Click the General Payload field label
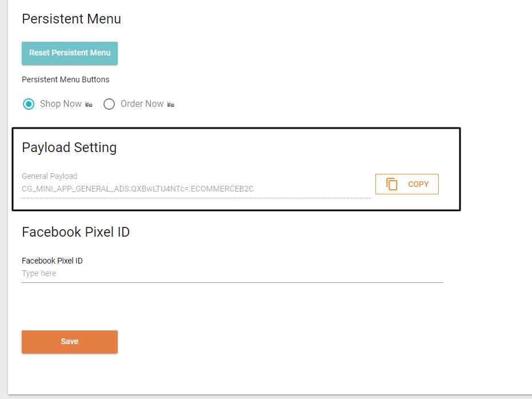This screenshot has height=399, width=532. point(50,176)
